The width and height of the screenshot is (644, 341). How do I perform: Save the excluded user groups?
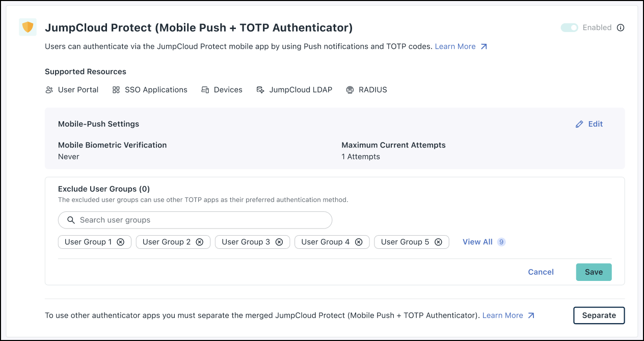594,272
